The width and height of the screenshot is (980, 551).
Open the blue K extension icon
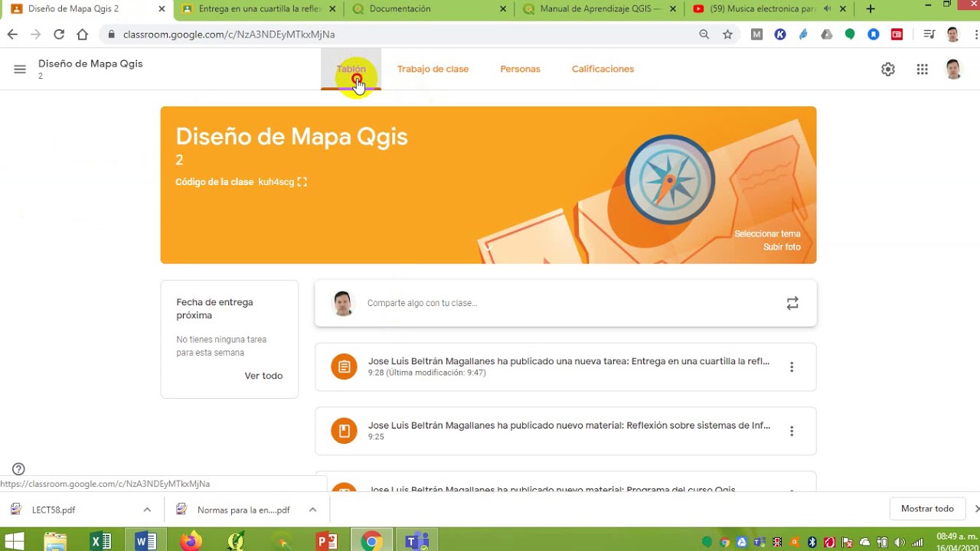click(x=780, y=34)
